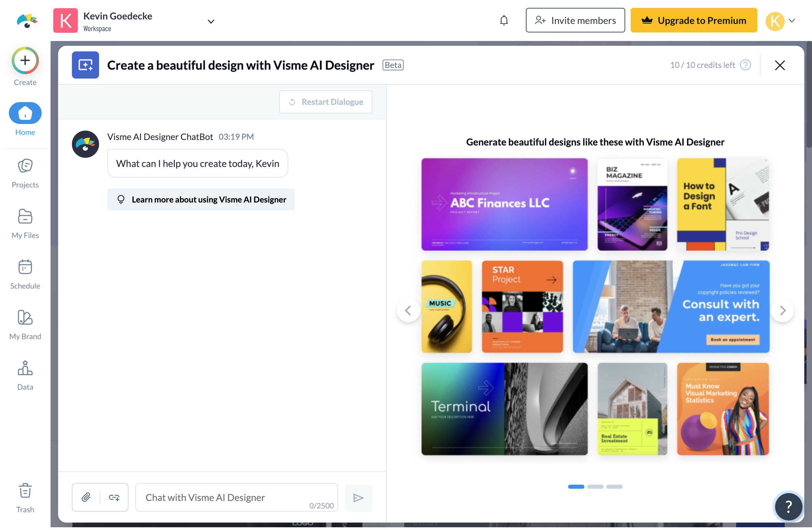
Task: Click the Real Estate Investment thumbnail
Action: click(632, 409)
